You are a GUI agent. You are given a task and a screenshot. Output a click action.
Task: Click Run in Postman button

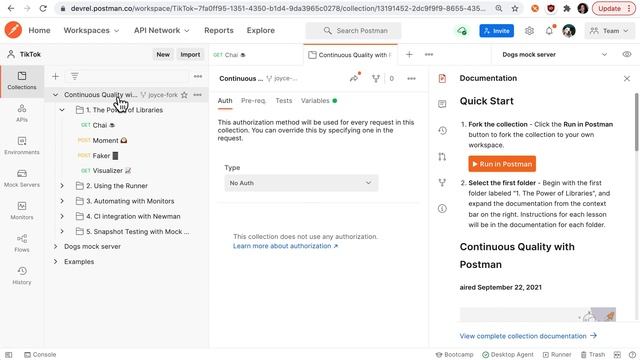point(502,164)
